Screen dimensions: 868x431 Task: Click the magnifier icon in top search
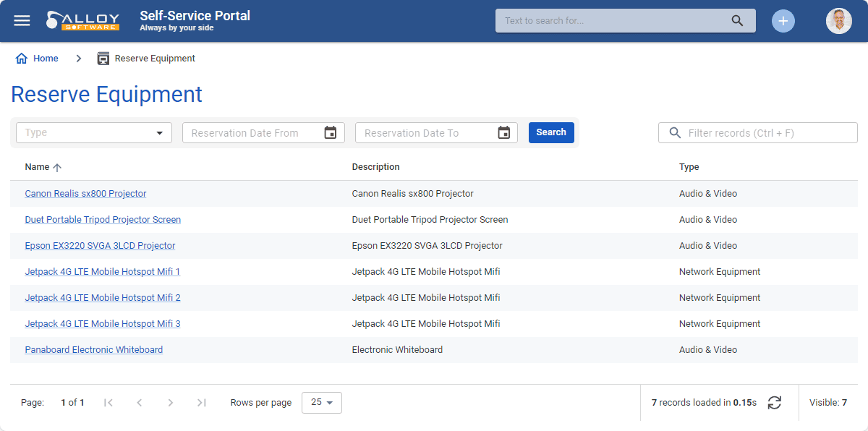click(x=737, y=20)
